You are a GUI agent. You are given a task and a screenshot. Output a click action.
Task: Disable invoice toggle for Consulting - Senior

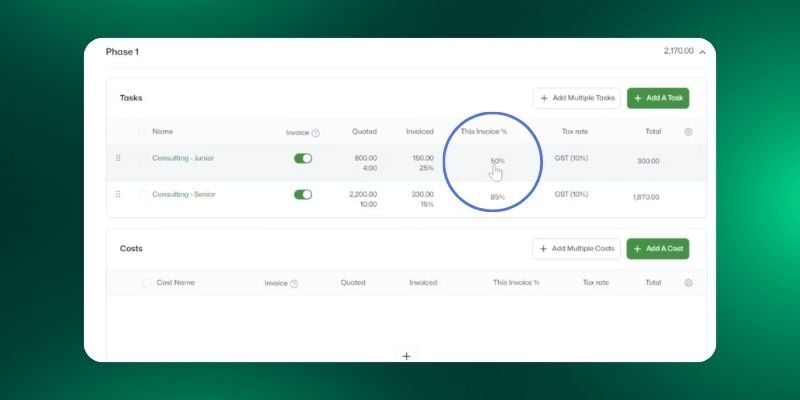tap(303, 194)
